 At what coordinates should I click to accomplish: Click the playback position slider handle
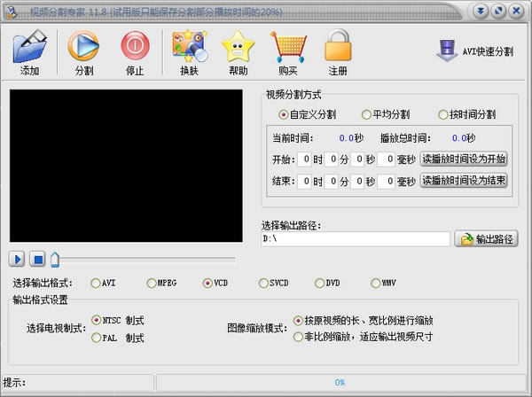pos(55,259)
